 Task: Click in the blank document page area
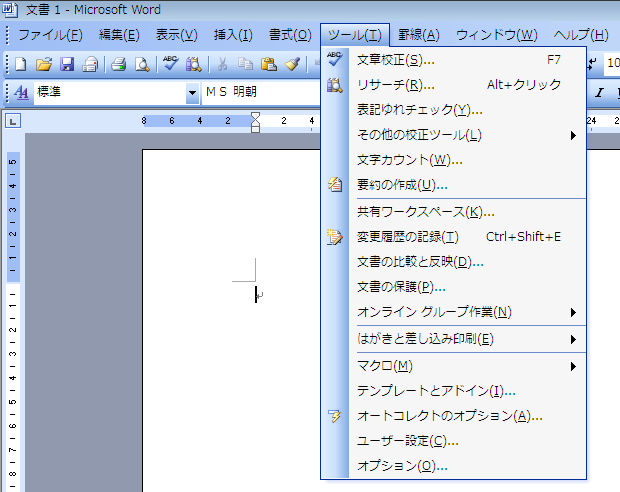(231, 320)
